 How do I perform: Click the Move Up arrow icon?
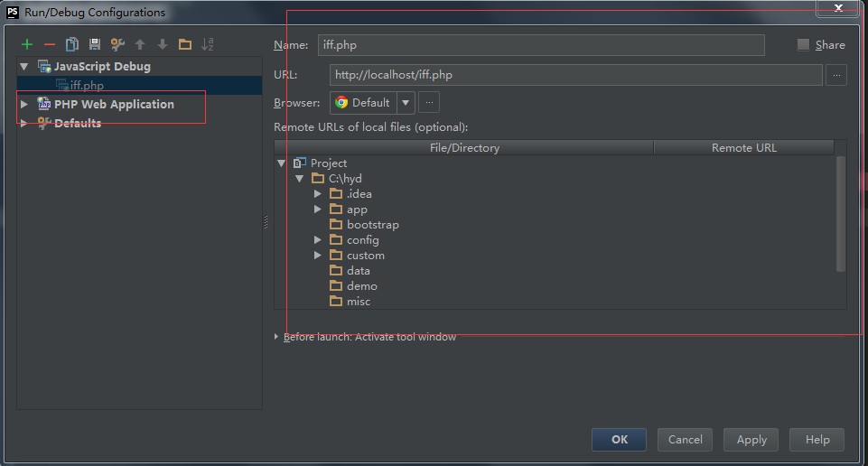[140, 44]
